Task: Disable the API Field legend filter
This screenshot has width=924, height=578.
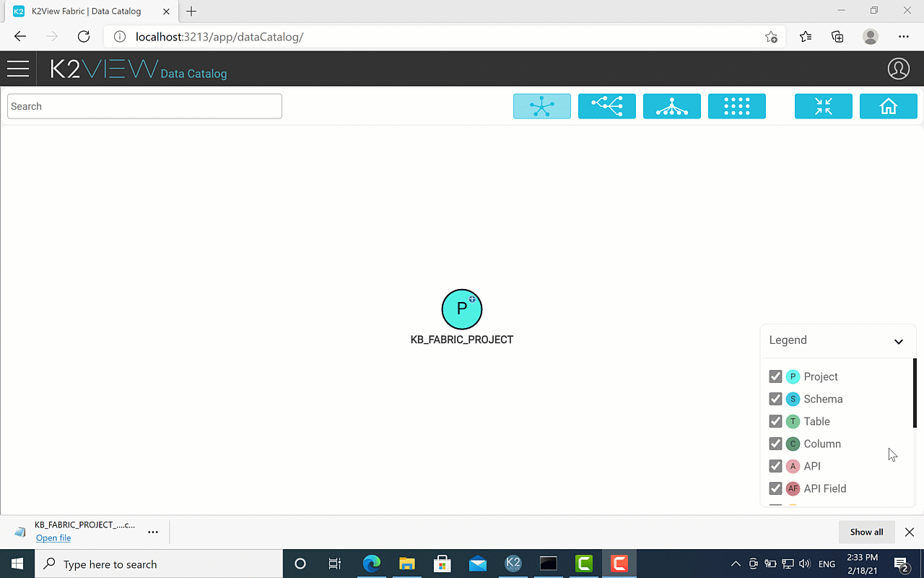Action: click(775, 488)
